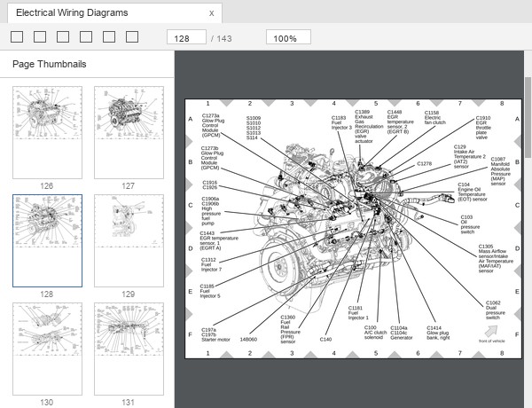Click the C1278 connector label
Image resolution: width=532 pixels, height=408 pixels.
pyautogui.click(x=424, y=163)
